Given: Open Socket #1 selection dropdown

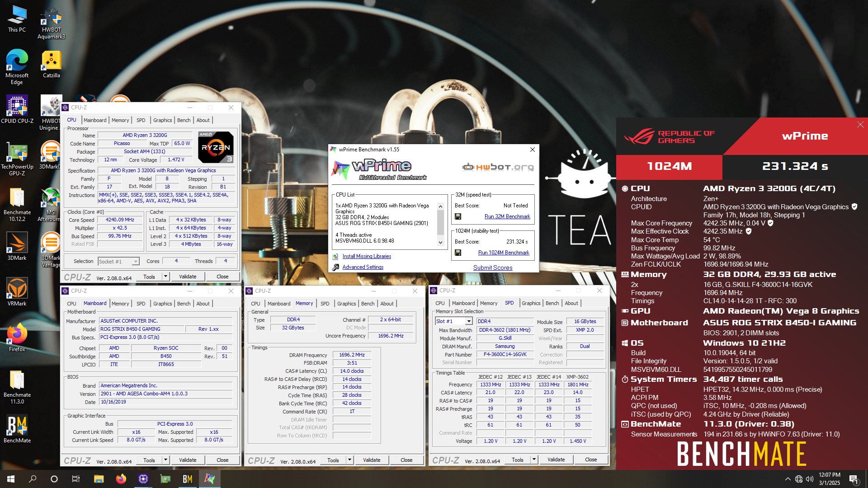Looking at the screenshot, I should (118, 261).
